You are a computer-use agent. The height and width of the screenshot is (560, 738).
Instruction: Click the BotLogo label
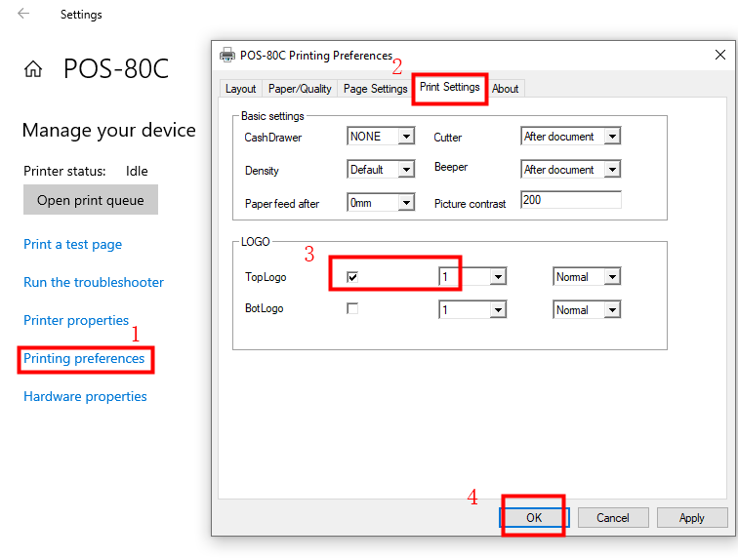(x=264, y=308)
